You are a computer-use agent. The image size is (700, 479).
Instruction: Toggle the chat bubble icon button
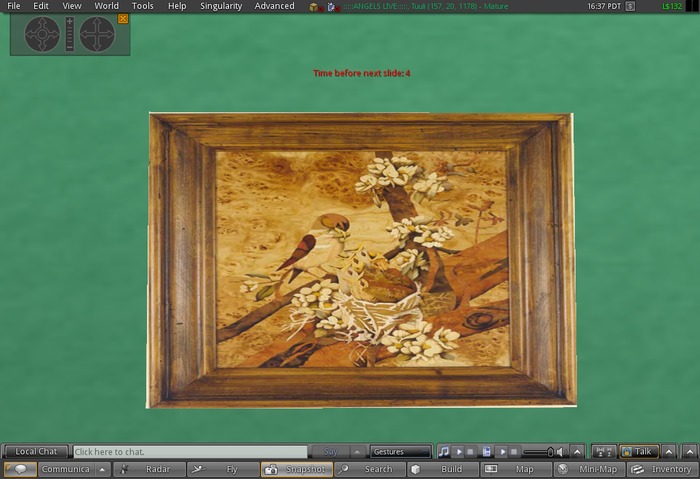(20, 469)
